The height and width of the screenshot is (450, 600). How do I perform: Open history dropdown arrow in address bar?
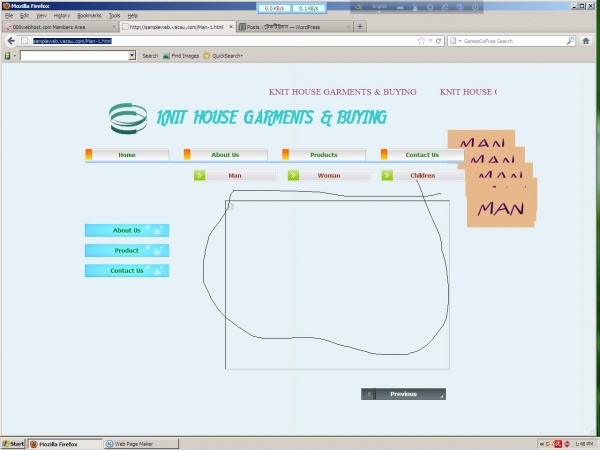430,41
